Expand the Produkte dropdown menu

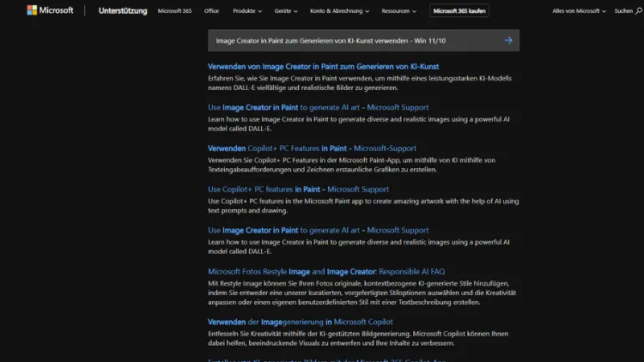pos(247,11)
